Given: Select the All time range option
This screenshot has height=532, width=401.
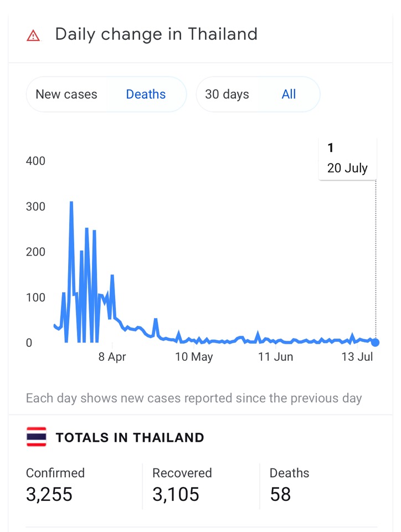Looking at the screenshot, I should 289,94.
